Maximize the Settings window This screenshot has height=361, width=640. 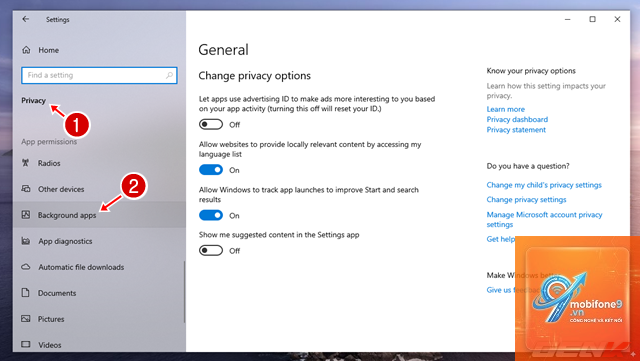pos(592,19)
